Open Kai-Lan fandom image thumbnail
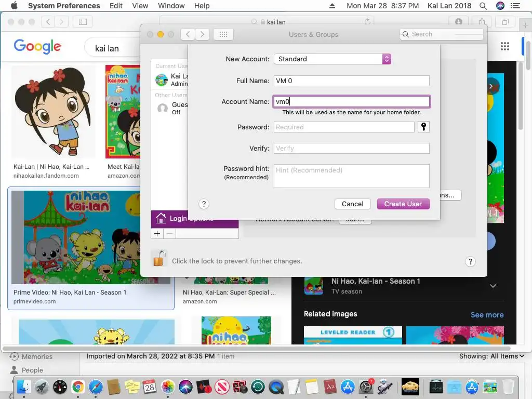The image size is (532, 399). (x=54, y=112)
